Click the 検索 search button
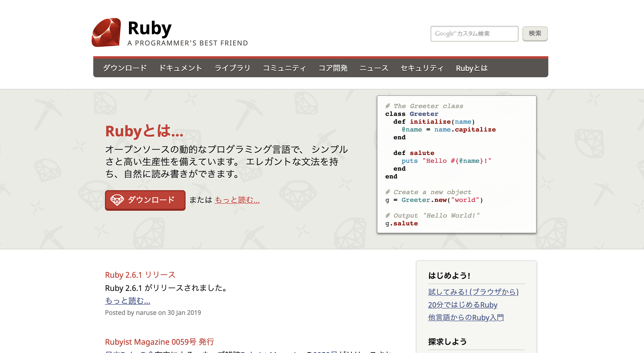This screenshot has height=353, width=644. click(535, 33)
